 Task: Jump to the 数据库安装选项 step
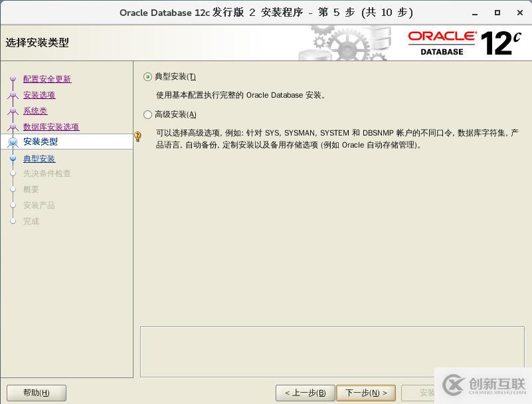click(x=51, y=127)
